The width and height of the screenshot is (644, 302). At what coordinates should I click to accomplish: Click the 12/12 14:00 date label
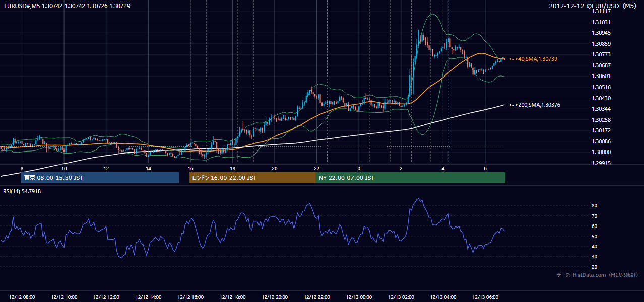tap(148, 297)
